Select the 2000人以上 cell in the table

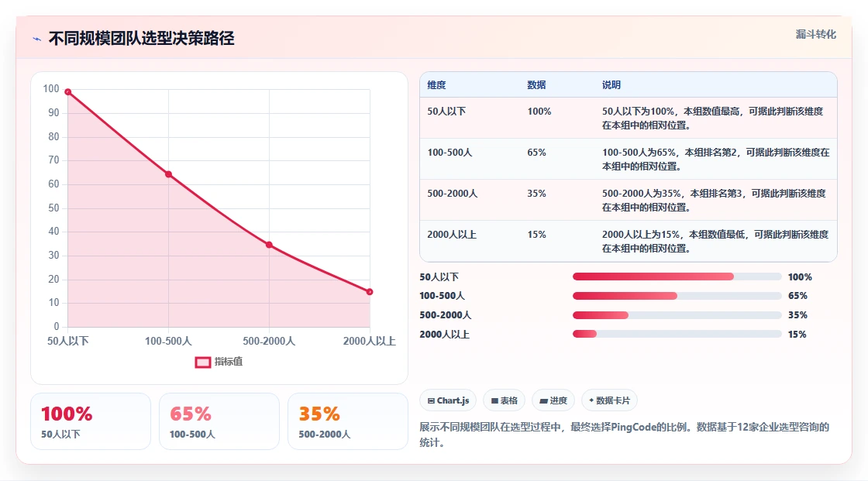(x=452, y=234)
